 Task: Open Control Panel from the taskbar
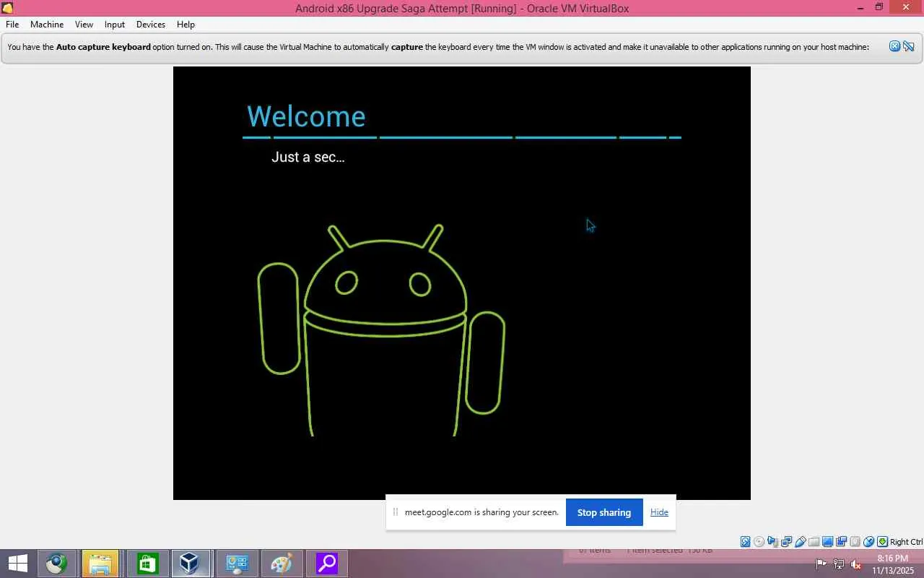[x=236, y=563]
